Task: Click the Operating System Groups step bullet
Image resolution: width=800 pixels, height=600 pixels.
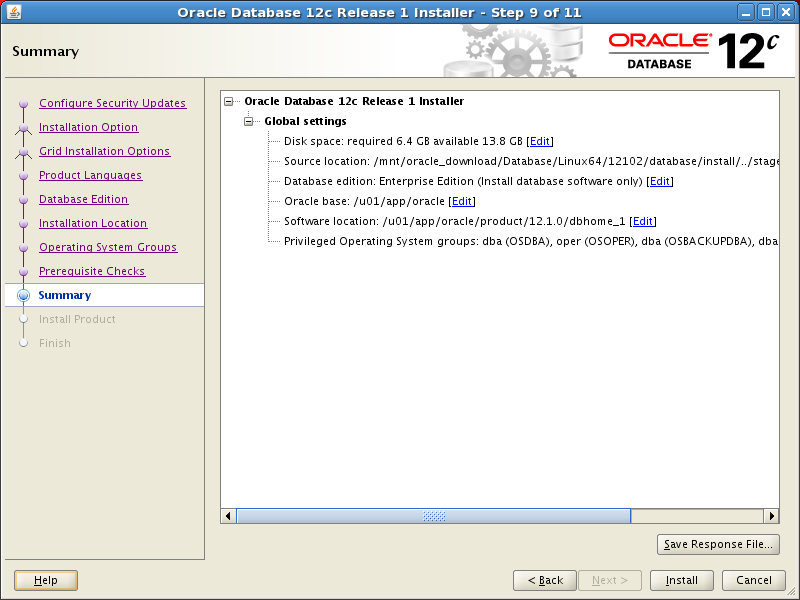Action: 23,247
